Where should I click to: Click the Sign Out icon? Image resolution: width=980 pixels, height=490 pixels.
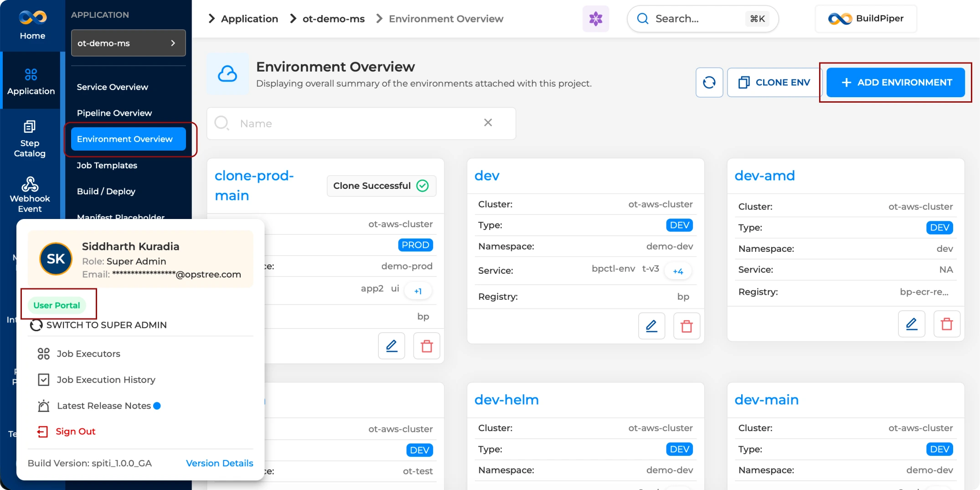42,432
